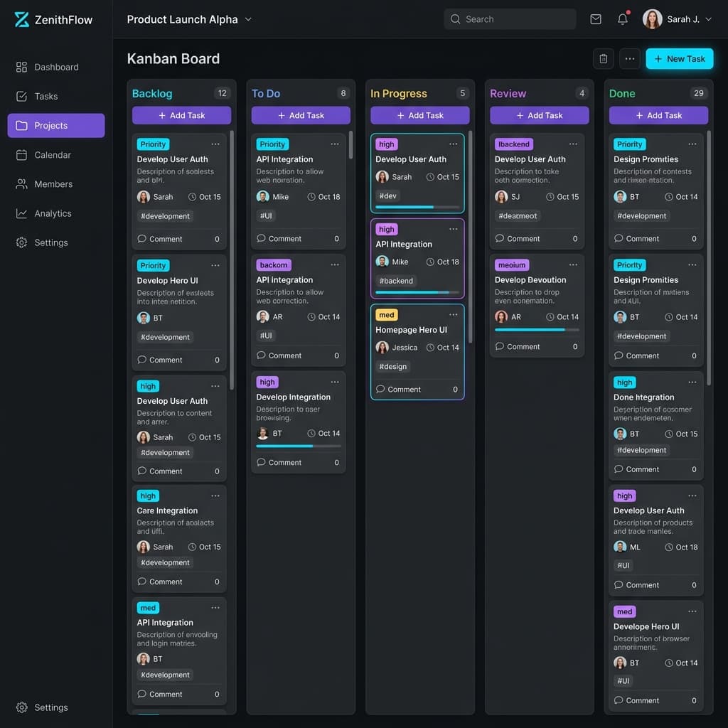Click the Done column scrollbar
The height and width of the screenshot is (728, 728).
point(709,257)
